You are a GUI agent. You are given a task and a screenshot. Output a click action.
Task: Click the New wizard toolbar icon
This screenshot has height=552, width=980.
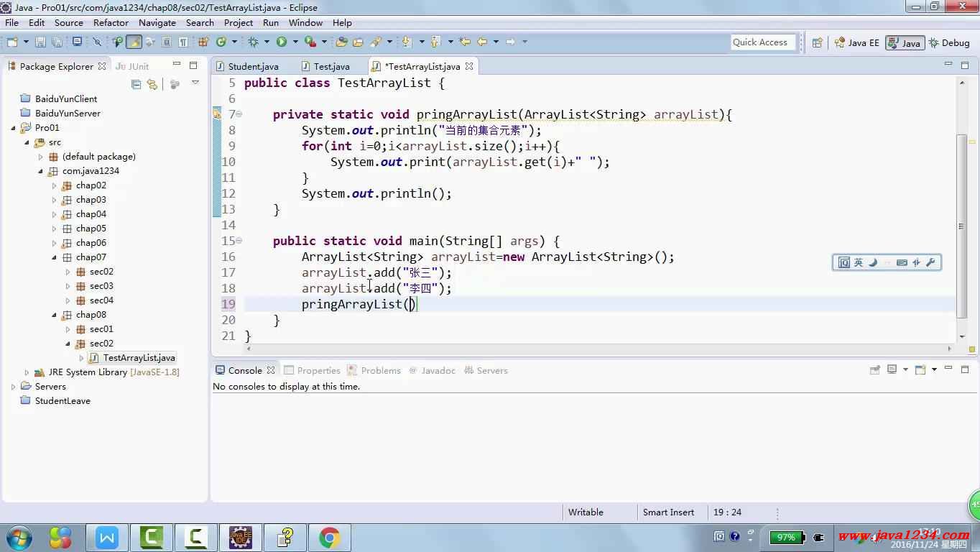[x=13, y=42]
